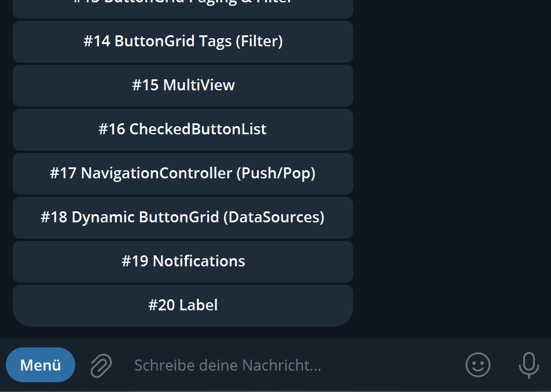Show bot commands via blue Menü pill
The height and width of the screenshot is (392, 551).
(41, 365)
